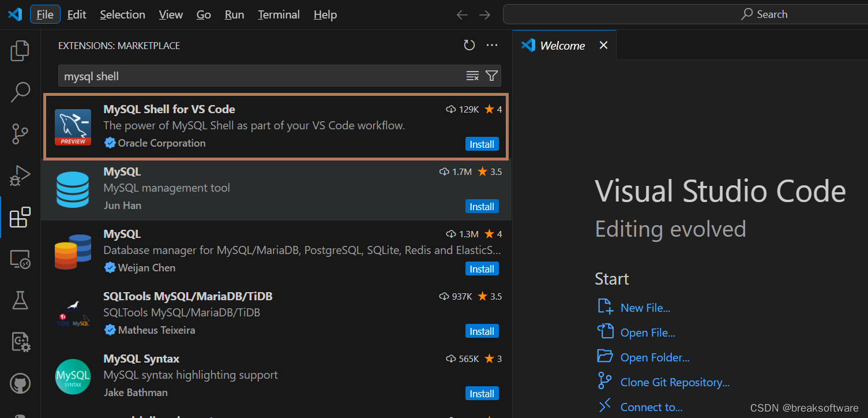Screen dimensions: 868x418
Task: Open the Remote Explorer view
Action: pyautogui.click(x=20, y=259)
